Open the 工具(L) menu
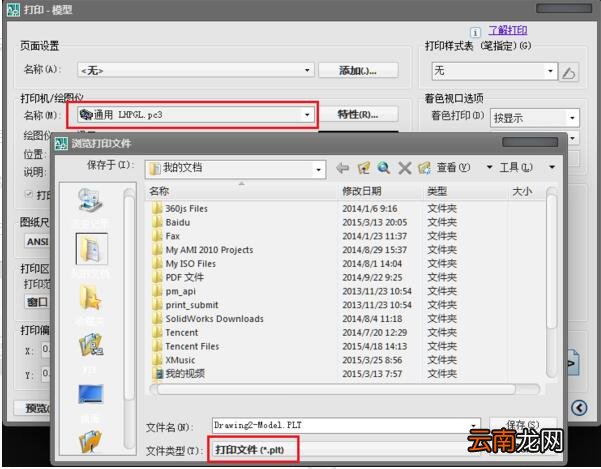Viewport: 601px width, 469px height. (x=516, y=167)
